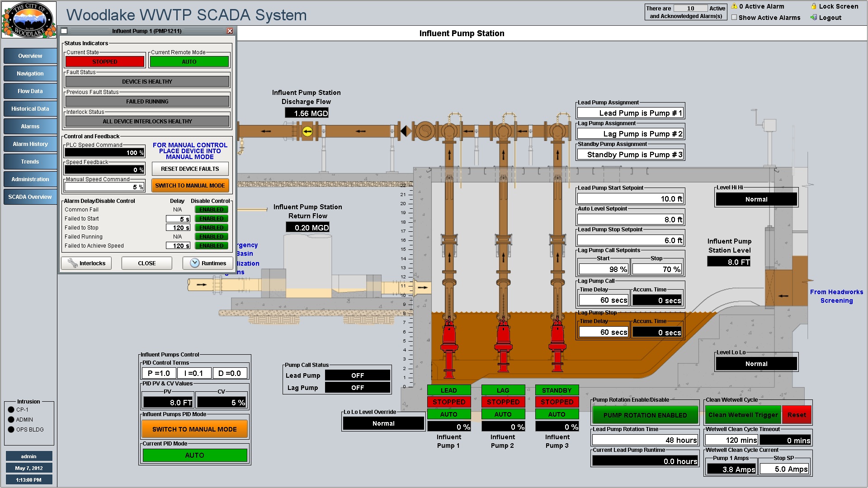Click the Lead Pump Start Setpoint field
The height and width of the screenshot is (488, 868).
click(x=630, y=199)
